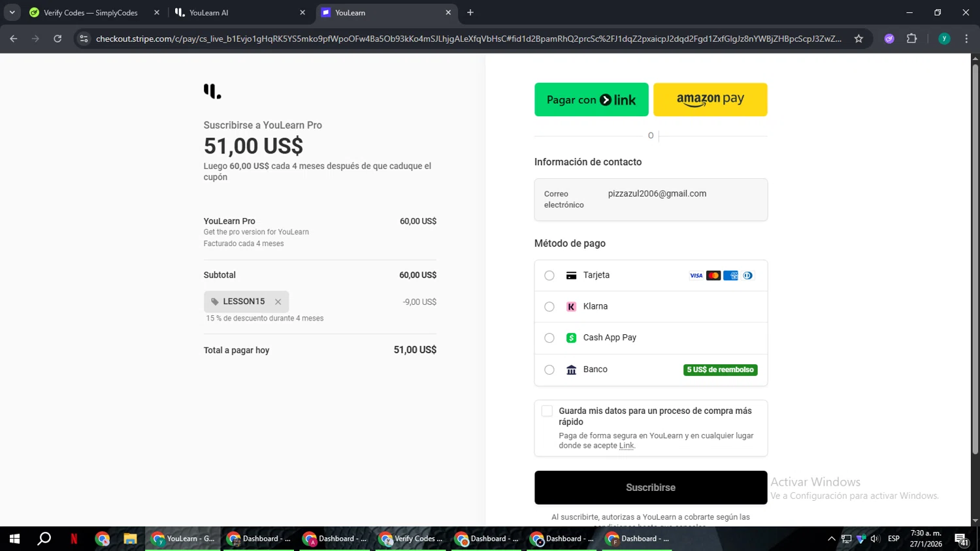
Task: Choose Amazon Pay checkout
Action: [x=710, y=99]
